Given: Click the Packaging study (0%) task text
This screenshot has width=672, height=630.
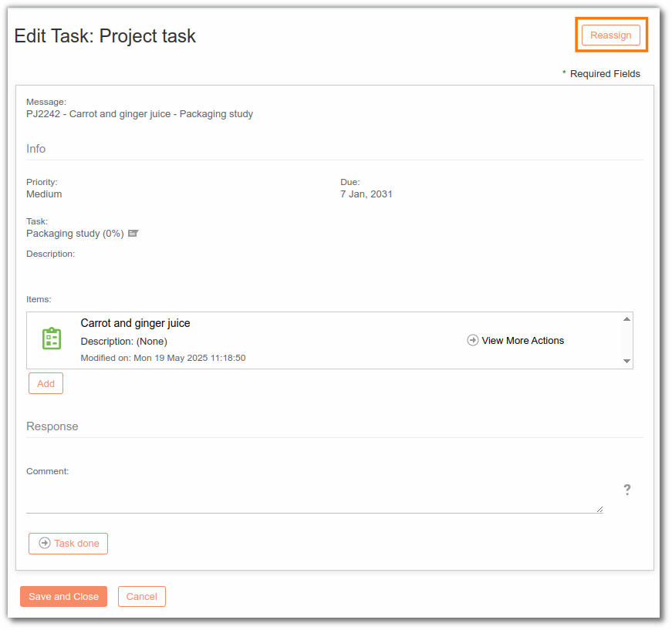Looking at the screenshot, I should (x=75, y=234).
